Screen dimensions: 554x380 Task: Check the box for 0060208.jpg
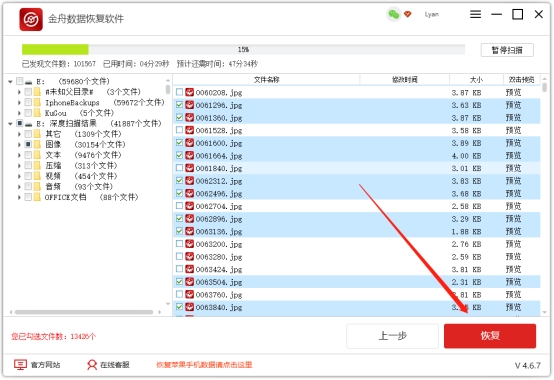179,92
